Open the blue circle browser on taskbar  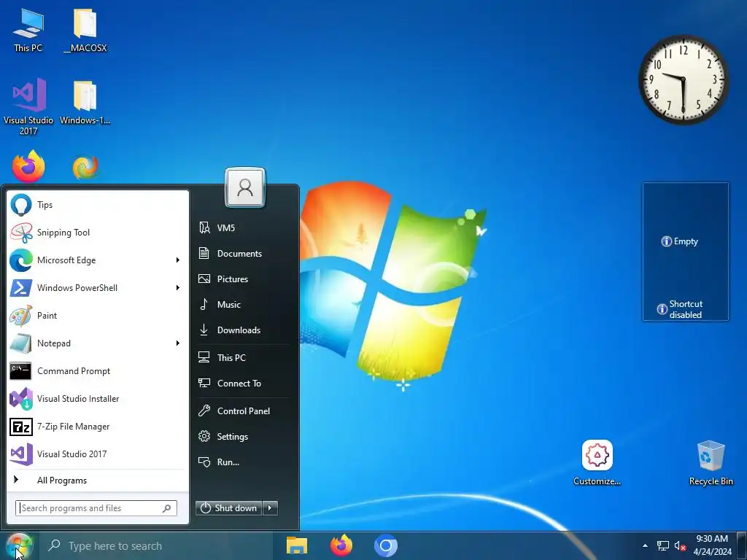[x=386, y=545]
